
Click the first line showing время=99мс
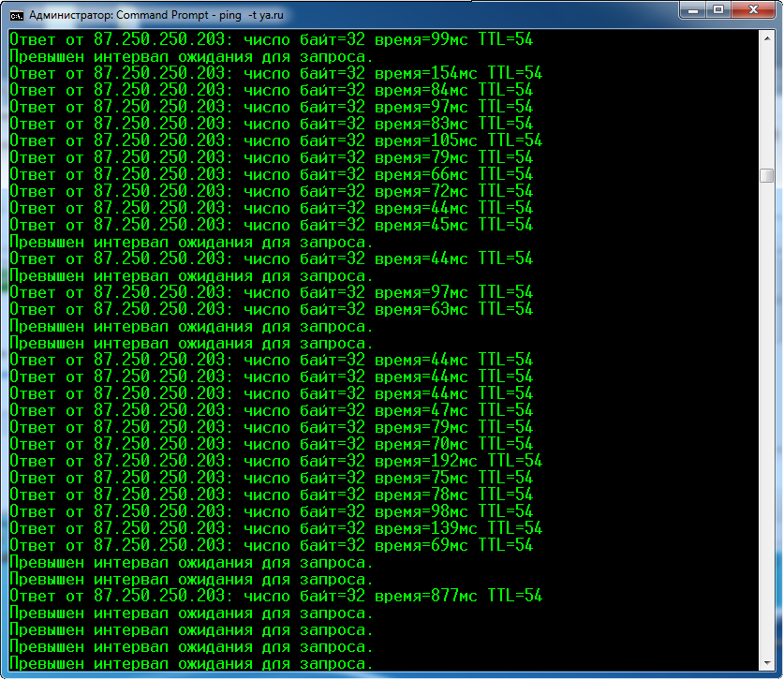click(x=271, y=39)
